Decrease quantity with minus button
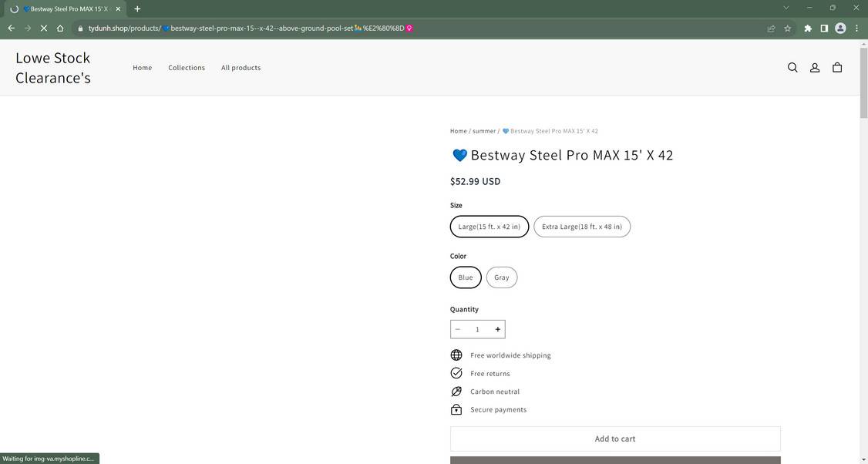The image size is (868, 464). [458, 329]
